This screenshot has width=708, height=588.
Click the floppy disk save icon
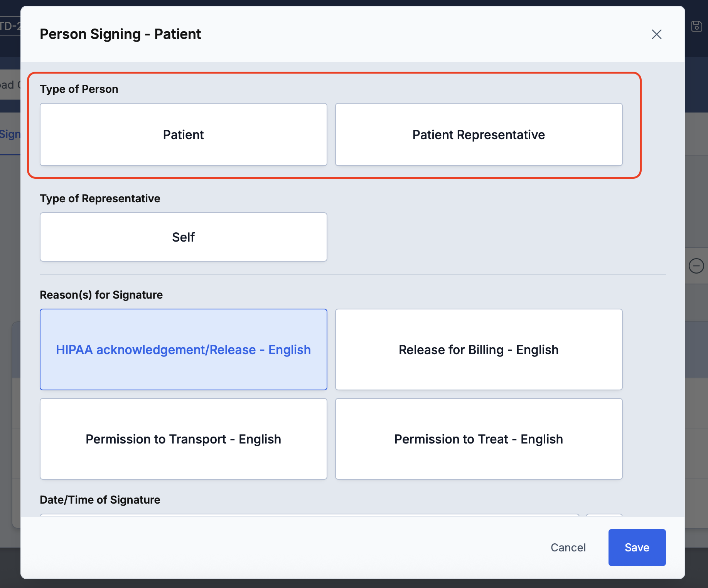(696, 26)
